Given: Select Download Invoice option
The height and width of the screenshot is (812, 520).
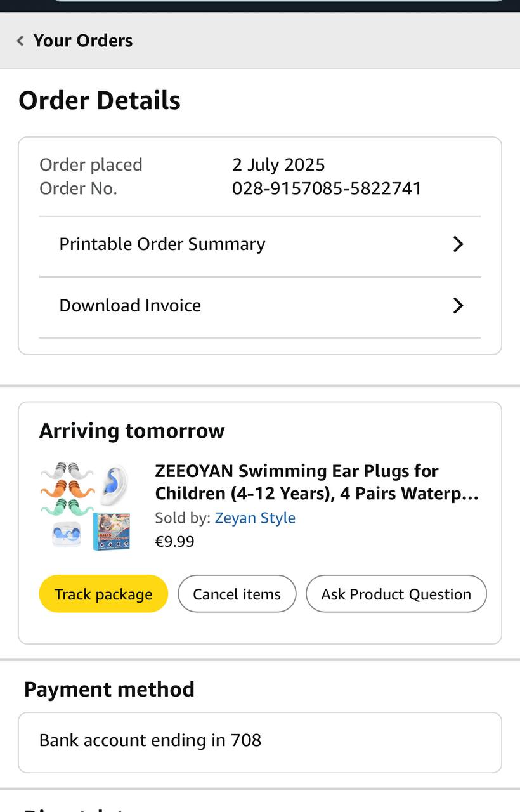Looking at the screenshot, I should point(130,305).
